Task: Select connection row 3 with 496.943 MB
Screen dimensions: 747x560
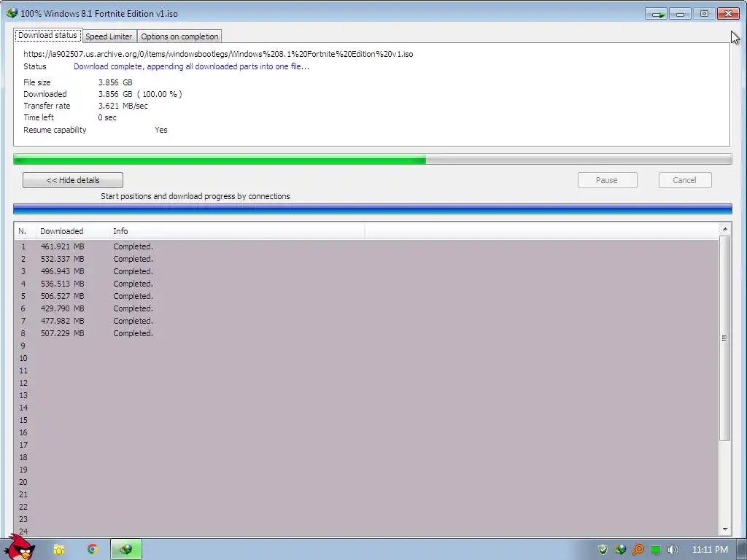Action: point(366,271)
